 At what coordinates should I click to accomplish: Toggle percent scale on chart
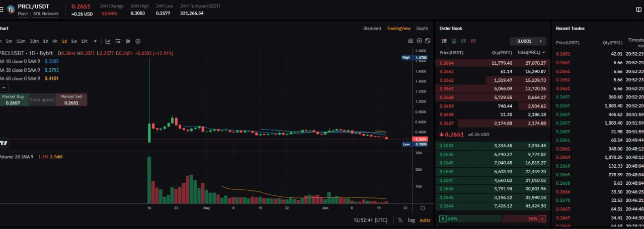[400, 220]
